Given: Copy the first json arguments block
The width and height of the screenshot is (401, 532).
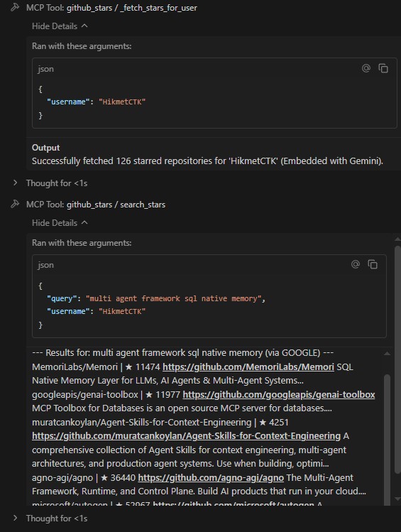Looking at the screenshot, I should pos(383,68).
